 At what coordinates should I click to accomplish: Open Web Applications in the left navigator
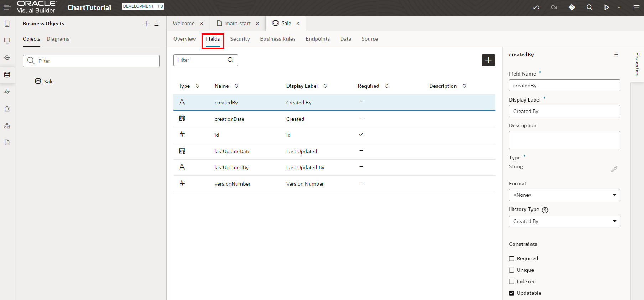click(x=7, y=41)
